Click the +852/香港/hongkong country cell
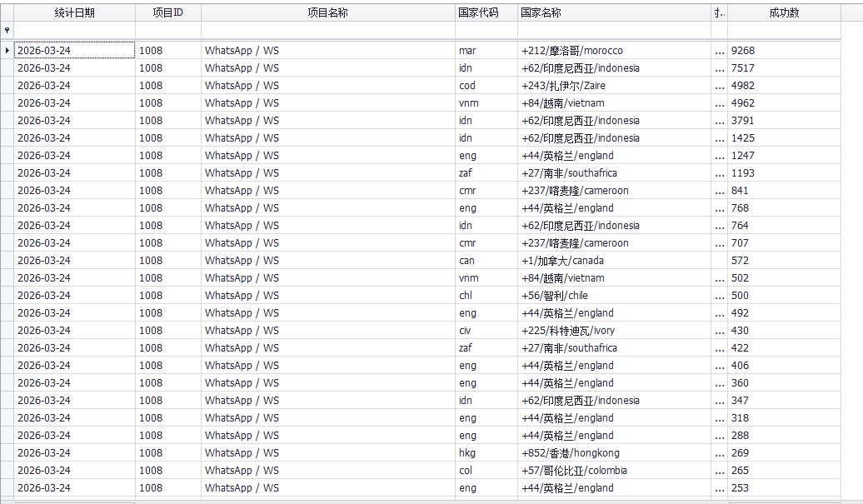Screen dimensions: 863x504 pos(614,453)
